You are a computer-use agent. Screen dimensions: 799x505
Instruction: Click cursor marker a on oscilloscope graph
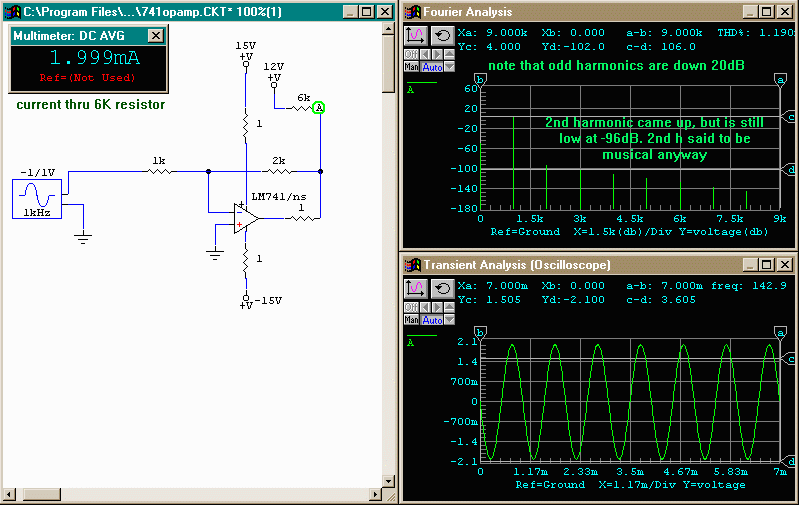point(780,331)
